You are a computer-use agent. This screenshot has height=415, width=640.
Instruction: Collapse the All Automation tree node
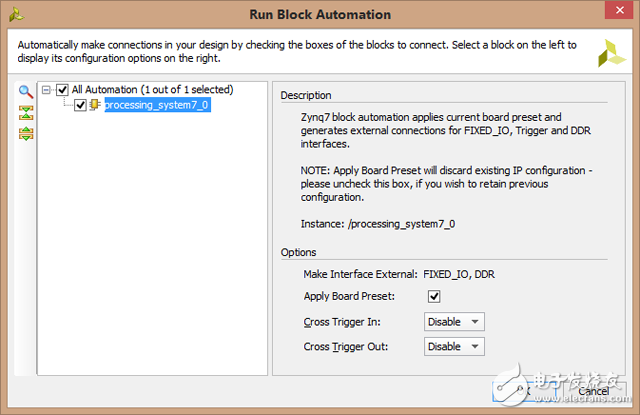coord(46,90)
